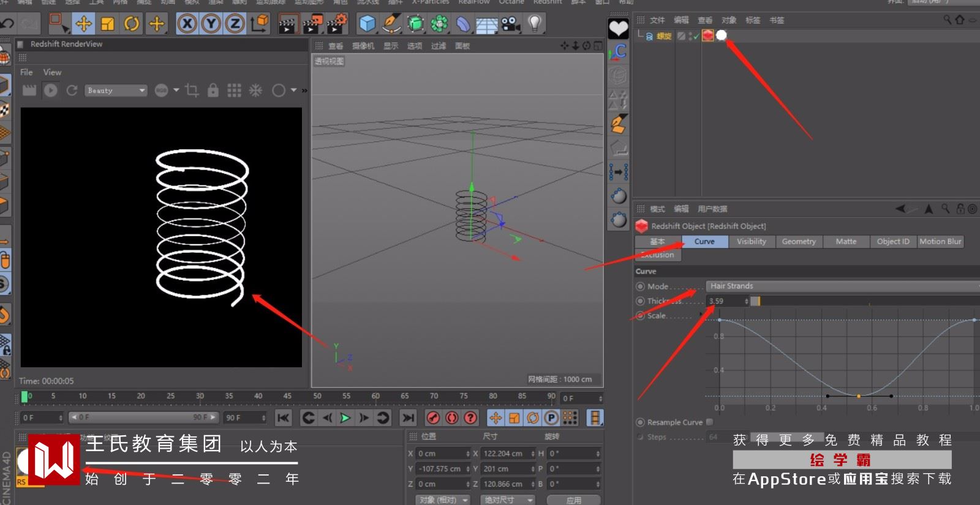The width and height of the screenshot is (980, 505).
Task: Open the 绝对尺寸 size dropdown
Action: 508,500
